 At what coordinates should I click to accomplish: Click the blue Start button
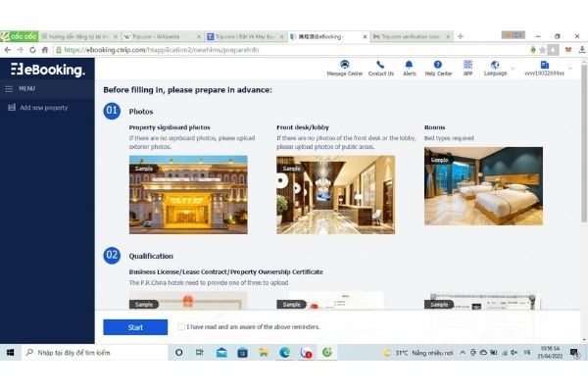pos(135,327)
